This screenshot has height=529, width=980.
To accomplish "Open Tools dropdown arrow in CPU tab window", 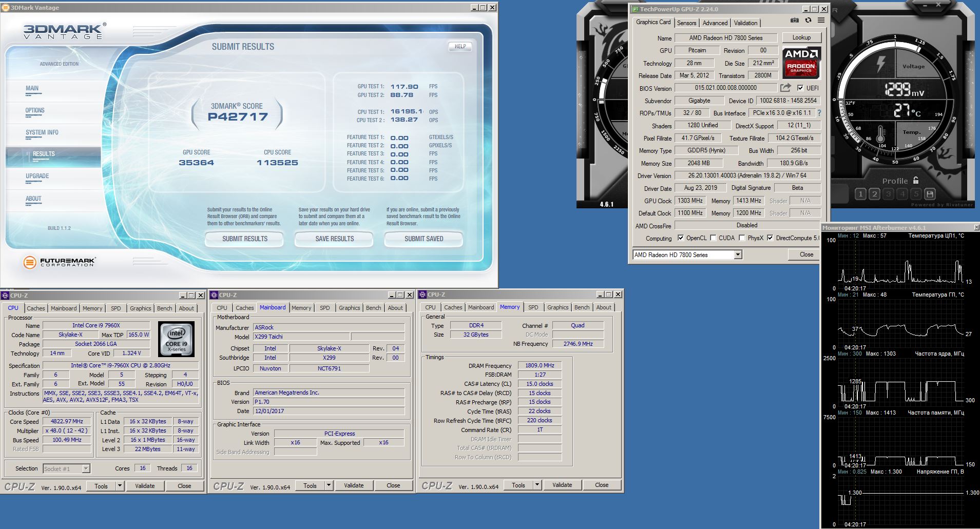I will pyautogui.click(x=120, y=486).
